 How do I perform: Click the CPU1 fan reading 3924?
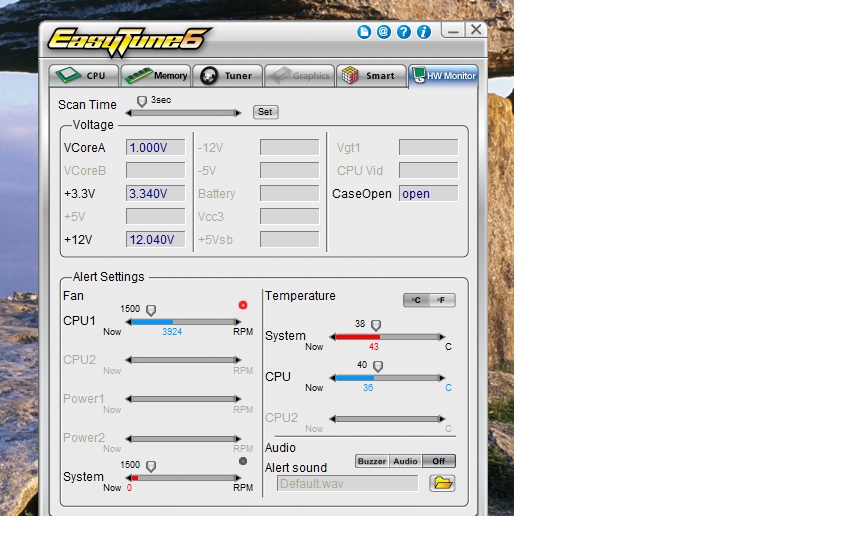(172, 332)
